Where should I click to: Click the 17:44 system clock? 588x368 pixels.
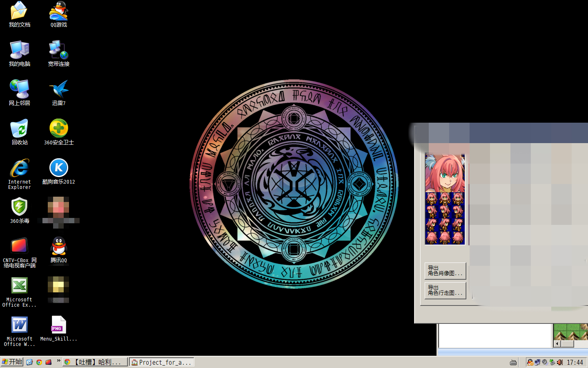click(575, 362)
